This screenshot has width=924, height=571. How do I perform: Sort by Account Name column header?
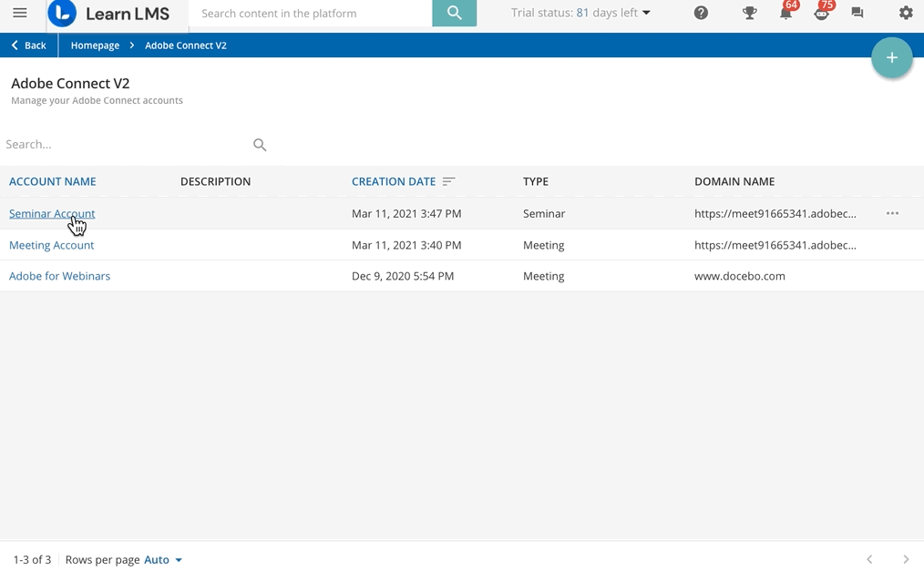(x=53, y=181)
